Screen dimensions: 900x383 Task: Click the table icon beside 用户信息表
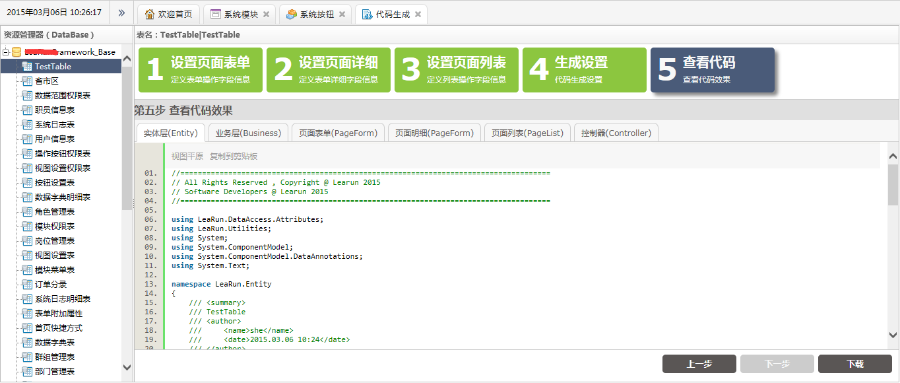(26, 139)
